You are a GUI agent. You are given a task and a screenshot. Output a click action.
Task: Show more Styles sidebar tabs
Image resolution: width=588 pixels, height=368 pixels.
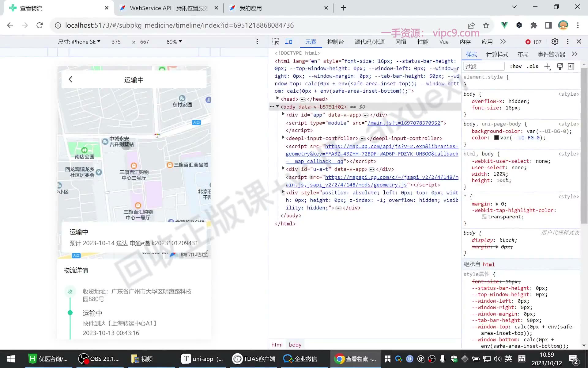click(x=575, y=54)
